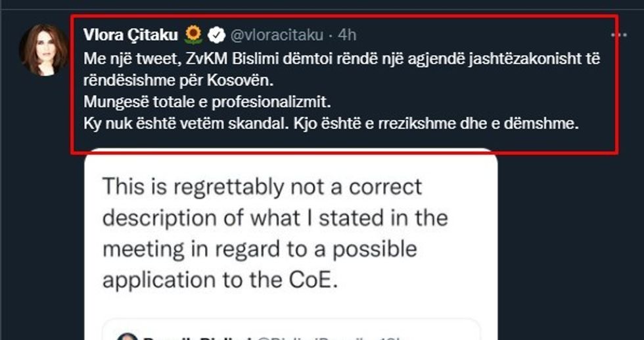The height and width of the screenshot is (340, 644).
Task: Open the tweet's three-dot more menu
Action: 618,35
